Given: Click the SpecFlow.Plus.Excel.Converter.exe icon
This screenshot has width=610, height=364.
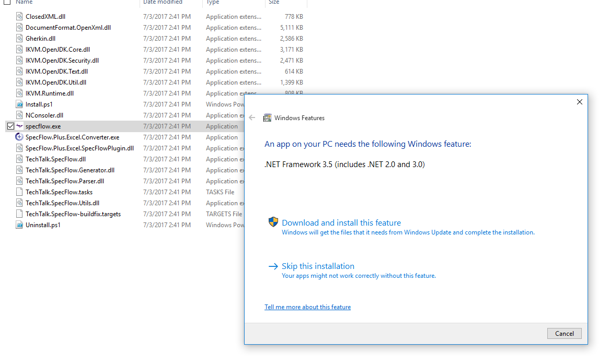Looking at the screenshot, I should click(18, 137).
